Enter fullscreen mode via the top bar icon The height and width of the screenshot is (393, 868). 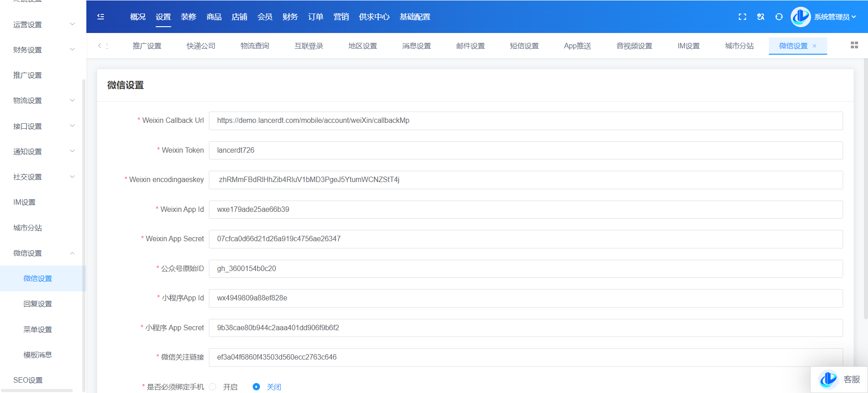coord(742,17)
